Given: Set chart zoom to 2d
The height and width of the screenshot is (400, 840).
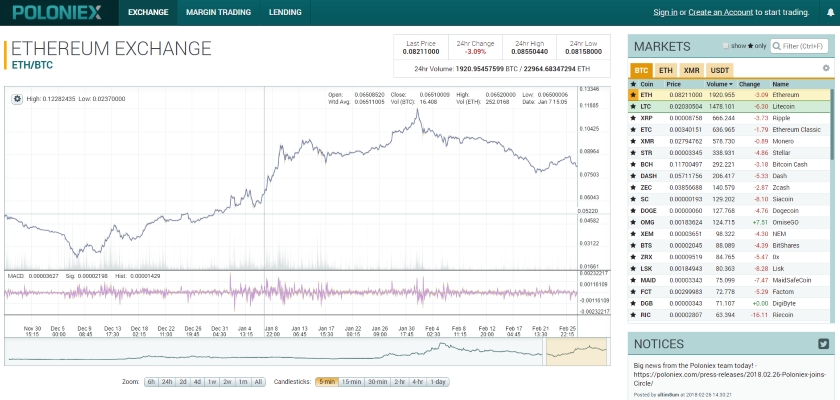Looking at the screenshot, I should (x=183, y=382).
